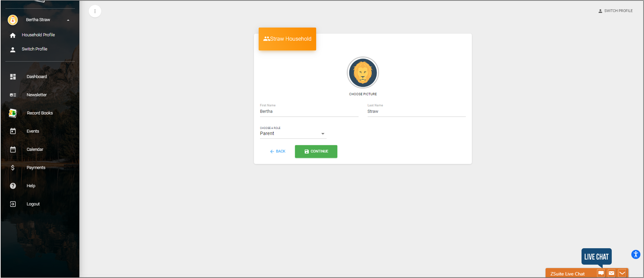
Task: Open the Events menu item
Action: coord(33,131)
